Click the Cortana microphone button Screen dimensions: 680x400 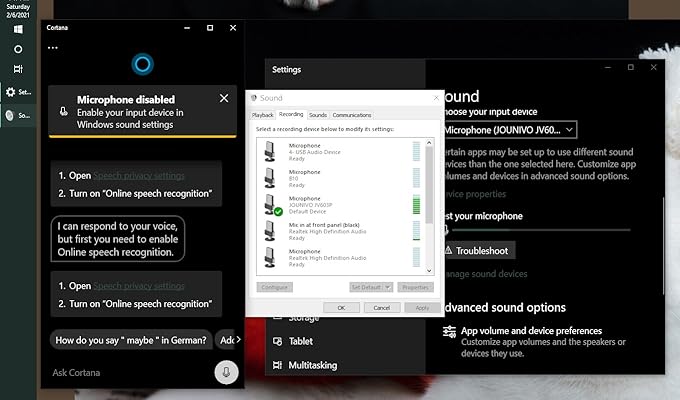[x=227, y=372]
